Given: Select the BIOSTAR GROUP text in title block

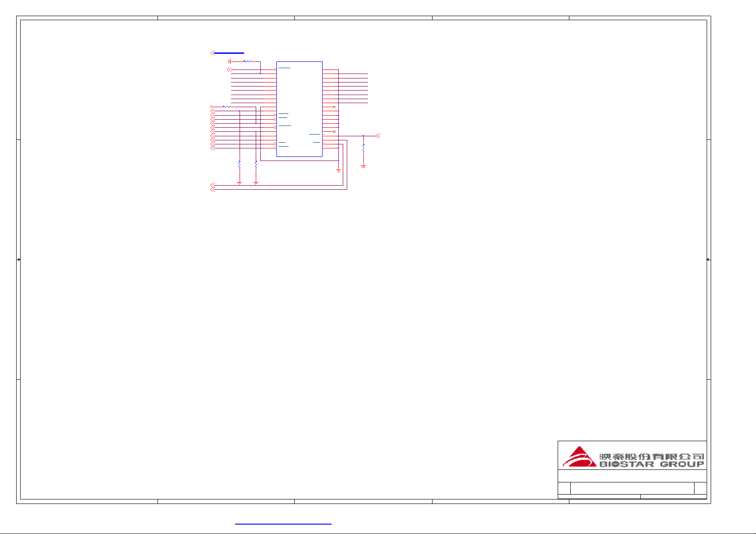Looking at the screenshot, I should click(x=652, y=465).
